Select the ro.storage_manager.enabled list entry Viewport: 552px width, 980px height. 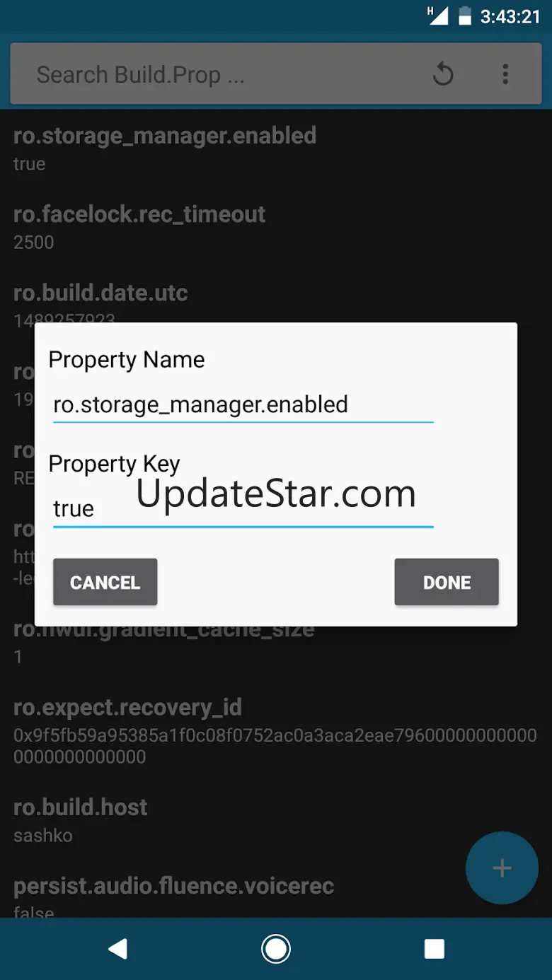(276, 148)
